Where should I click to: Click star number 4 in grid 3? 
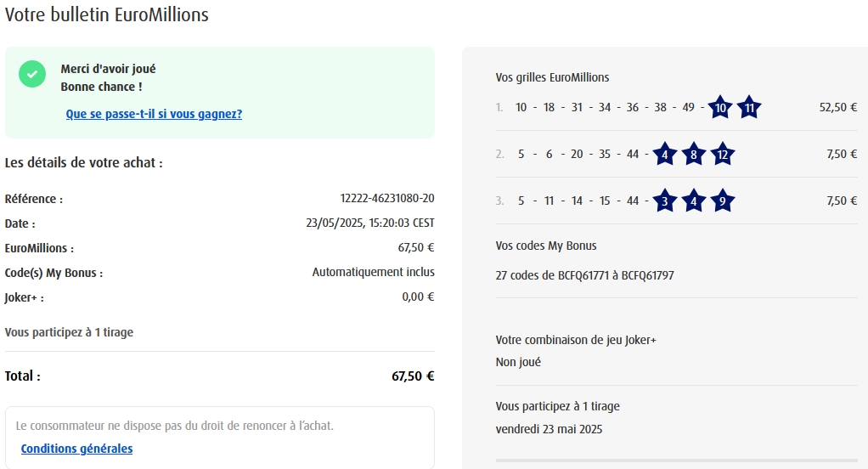tap(694, 201)
